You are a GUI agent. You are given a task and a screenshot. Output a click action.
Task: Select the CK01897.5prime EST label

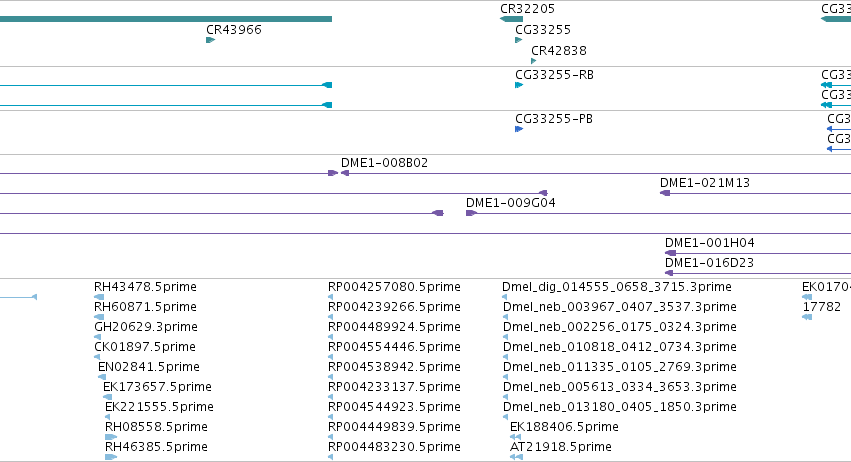(145, 346)
